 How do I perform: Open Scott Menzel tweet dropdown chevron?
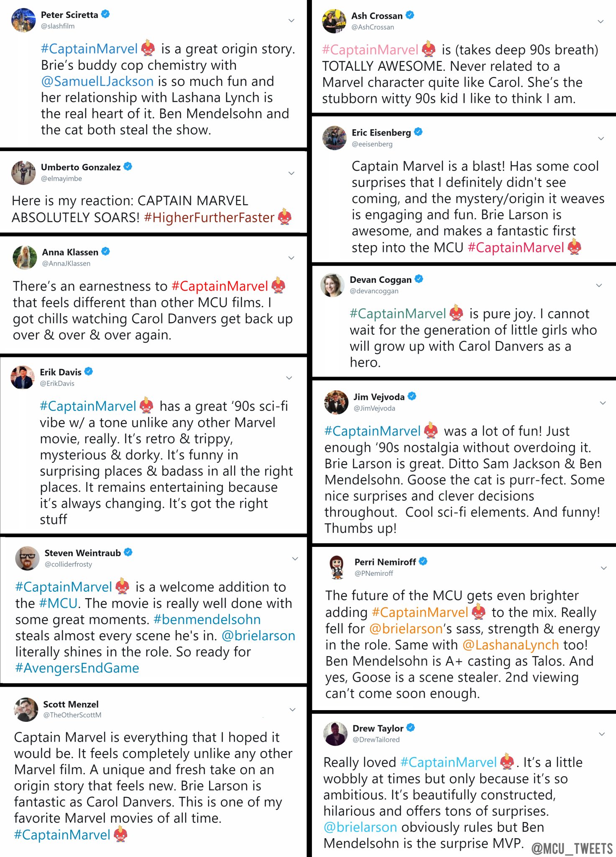click(293, 710)
